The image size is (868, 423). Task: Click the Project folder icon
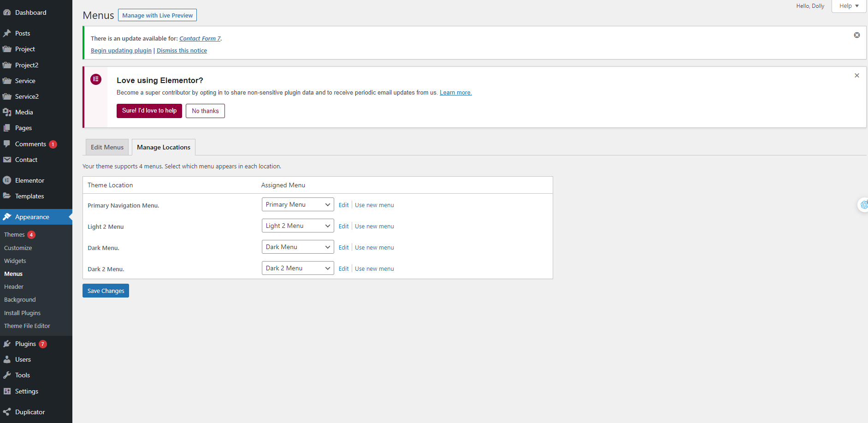(x=7, y=49)
